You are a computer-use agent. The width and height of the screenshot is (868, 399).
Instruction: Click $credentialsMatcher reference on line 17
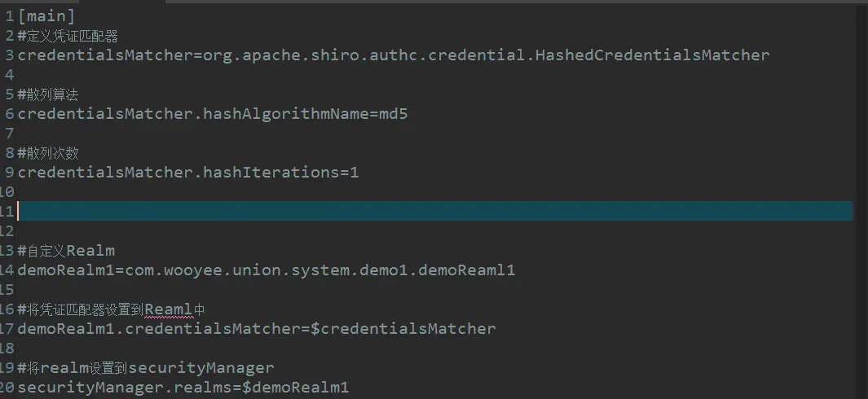click(403, 329)
